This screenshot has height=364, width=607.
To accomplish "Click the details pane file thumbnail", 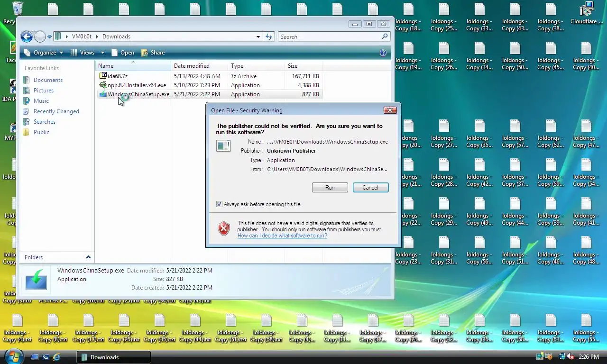I will pyautogui.click(x=37, y=279).
